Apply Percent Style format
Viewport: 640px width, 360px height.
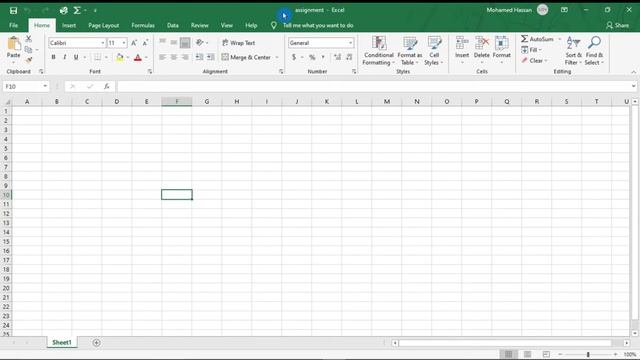[312, 57]
